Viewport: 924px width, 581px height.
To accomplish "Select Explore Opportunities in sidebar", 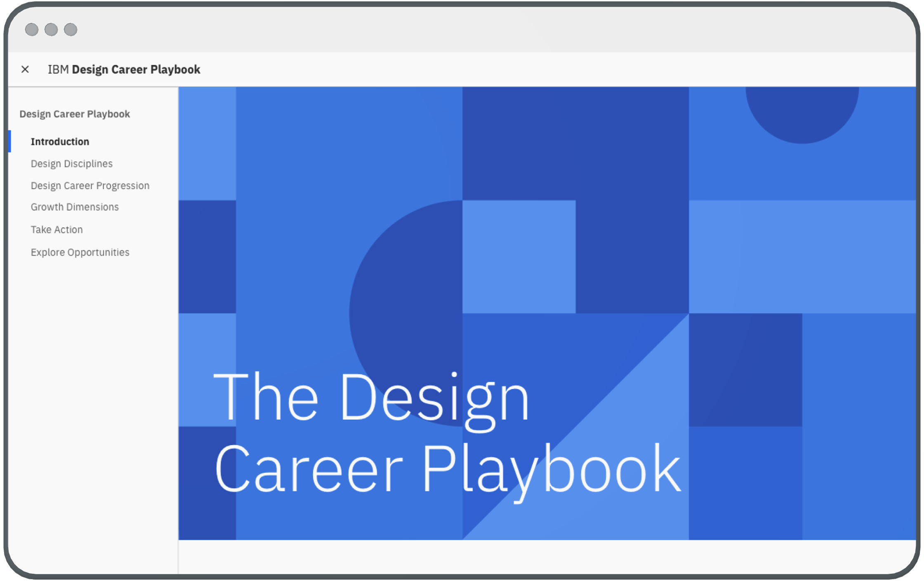I will coord(80,252).
